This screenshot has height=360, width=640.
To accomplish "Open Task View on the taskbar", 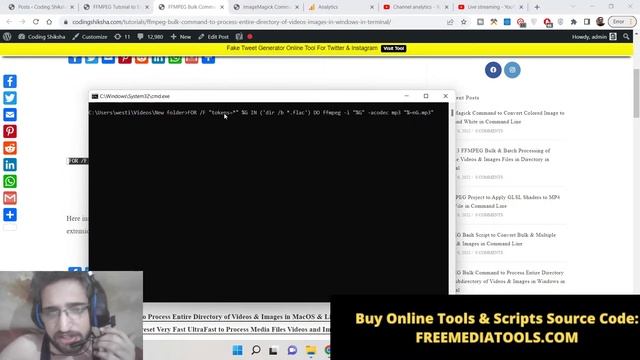I will [x=273, y=350].
